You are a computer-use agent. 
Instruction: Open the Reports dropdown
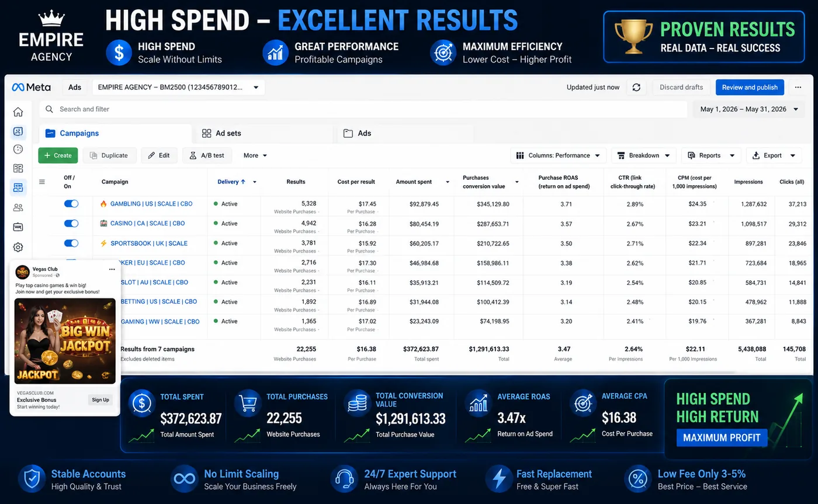pos(711,155)
